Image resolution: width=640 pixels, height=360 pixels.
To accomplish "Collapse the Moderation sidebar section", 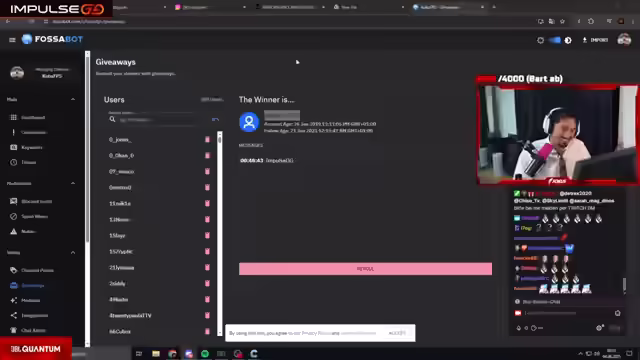I will point(73,183).
